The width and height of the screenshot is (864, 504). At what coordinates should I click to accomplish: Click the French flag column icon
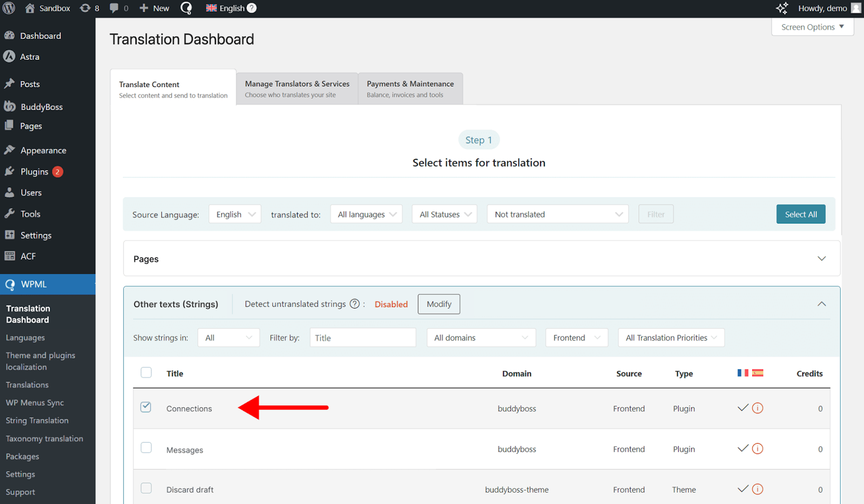point(742,373)
